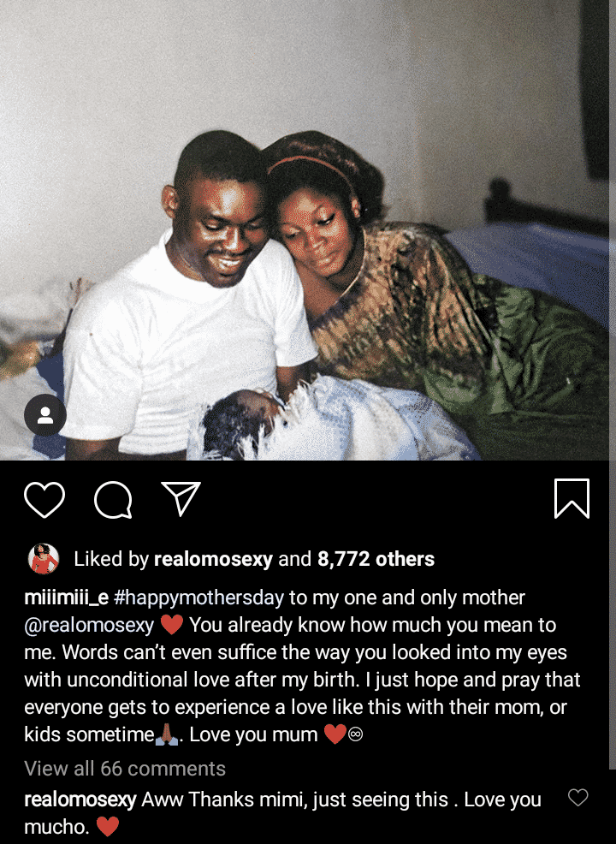Show tagged people icon on photo
Viewport: 616px width, 844px height.
point(45,415)
